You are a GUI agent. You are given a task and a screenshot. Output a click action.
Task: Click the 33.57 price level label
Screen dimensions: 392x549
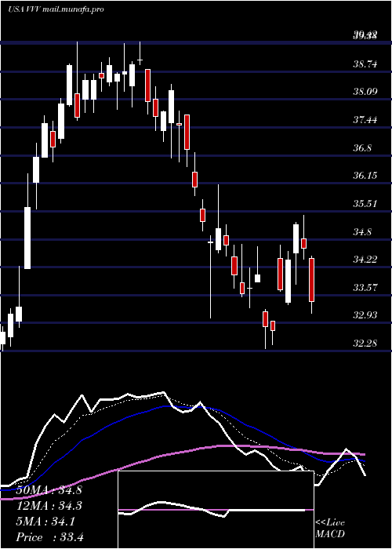click(x=365, y=288)
